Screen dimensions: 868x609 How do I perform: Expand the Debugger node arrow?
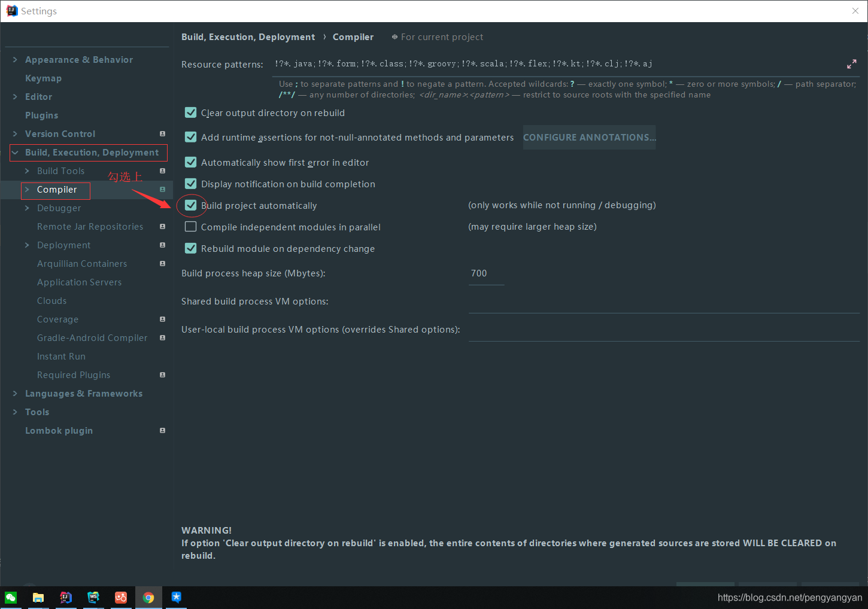coord(27,208)
